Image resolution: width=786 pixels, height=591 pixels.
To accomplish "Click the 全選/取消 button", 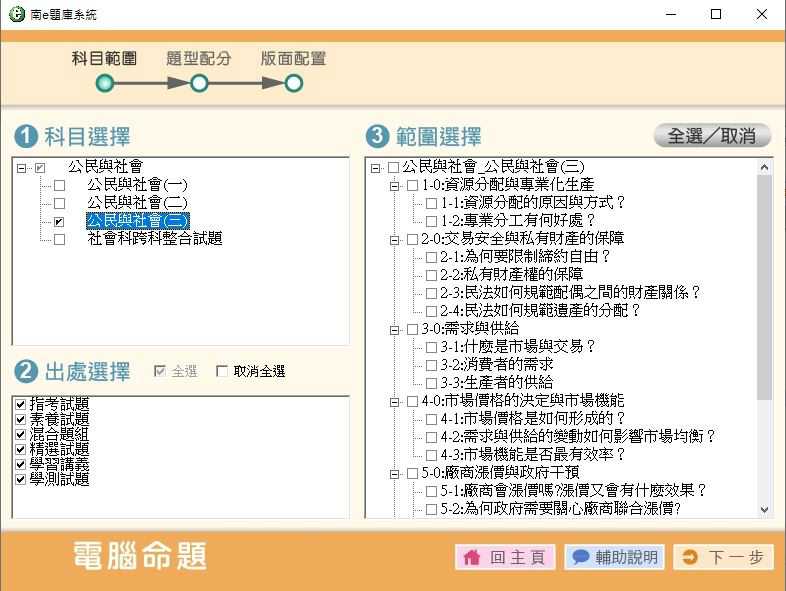I will (712, 135).
